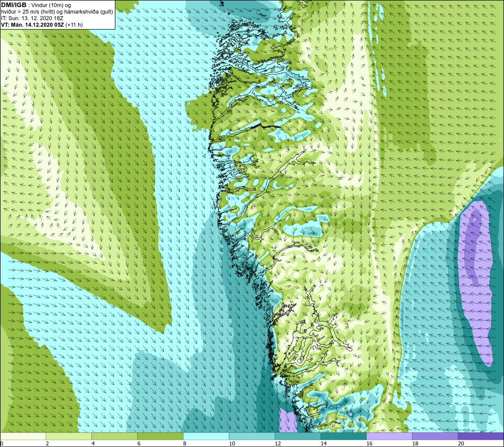Click the 'Vindur (10m) og' text
The width and height of the screenshot is (504, 447).
tap(51, 5)
